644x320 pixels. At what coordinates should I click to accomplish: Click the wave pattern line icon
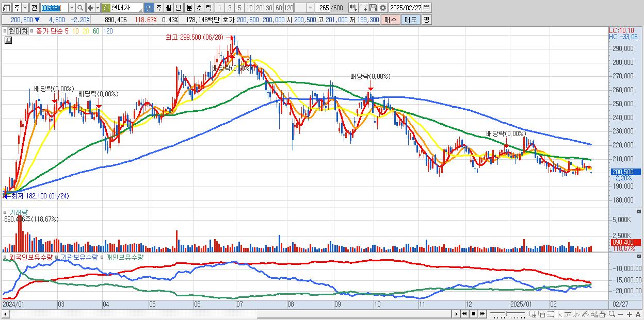coord(576,314)
